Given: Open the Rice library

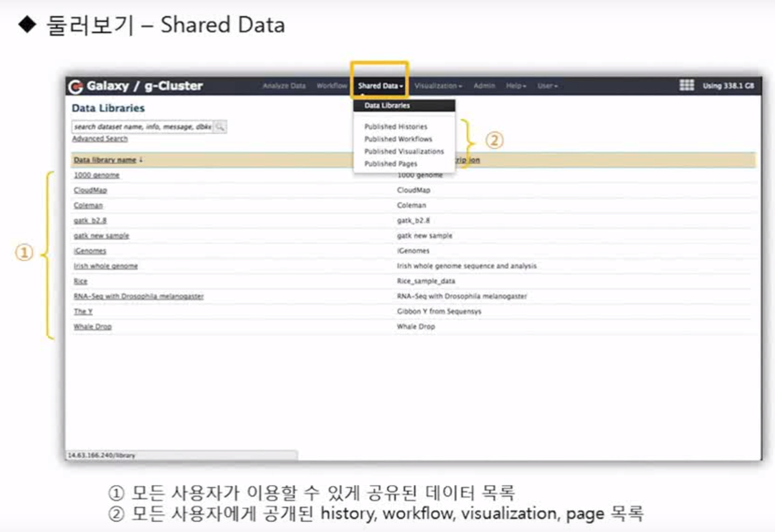Looking at the screenshot, I should pos(80,281).
